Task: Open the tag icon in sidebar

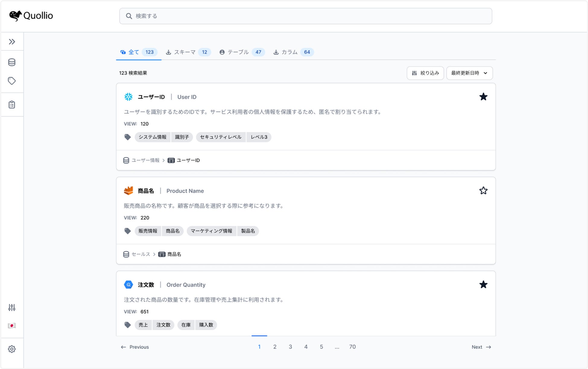Action: pyautogui.click(x=12, y=81)
